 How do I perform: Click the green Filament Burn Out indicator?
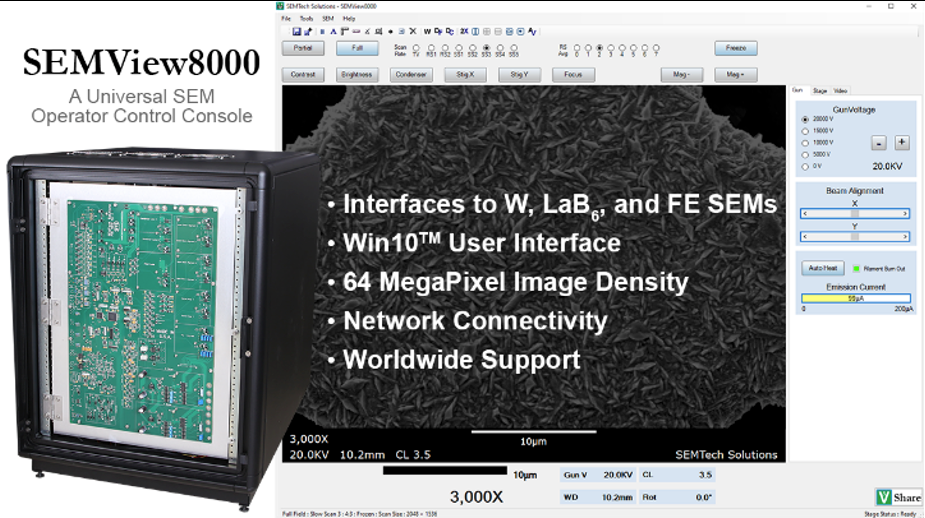pyautogui.click(x=857, y=268)
